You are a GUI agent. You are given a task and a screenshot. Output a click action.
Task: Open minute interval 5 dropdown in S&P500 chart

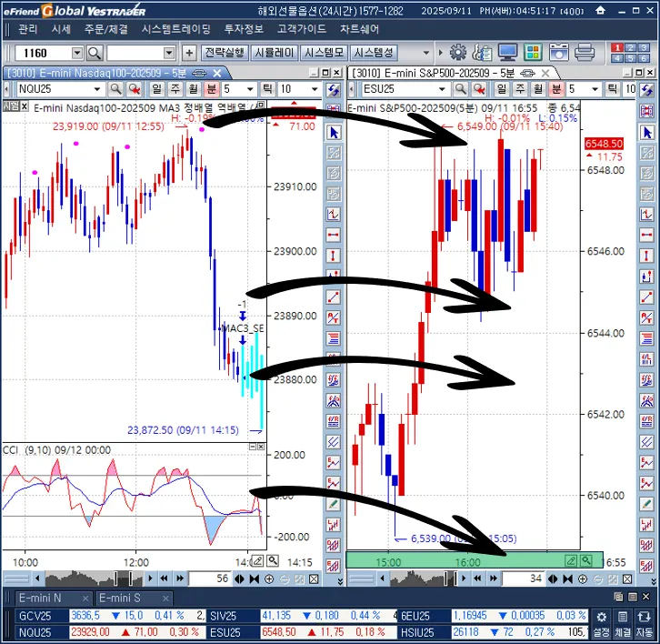pos(595,89)
